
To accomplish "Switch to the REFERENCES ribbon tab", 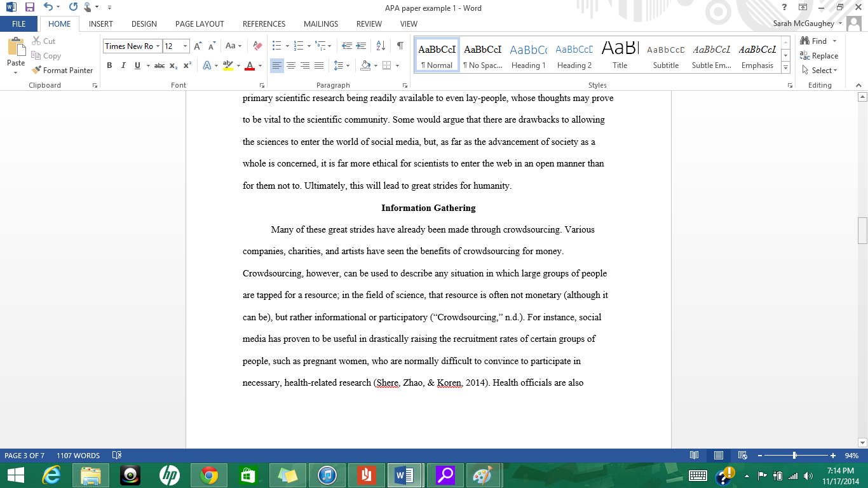I will coord(264,24).
